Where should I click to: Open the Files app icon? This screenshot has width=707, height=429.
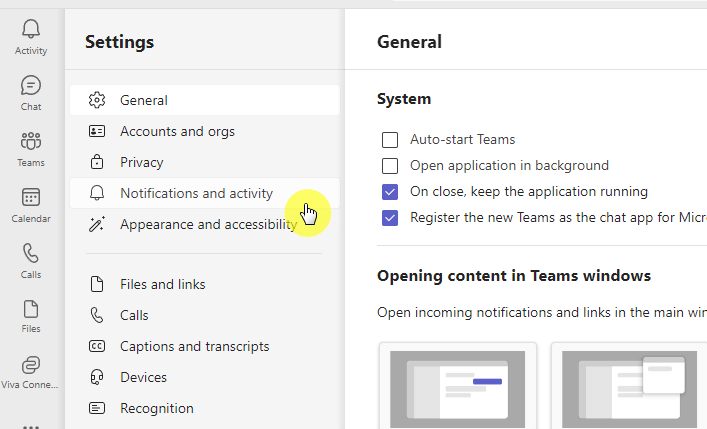(31, 309)
